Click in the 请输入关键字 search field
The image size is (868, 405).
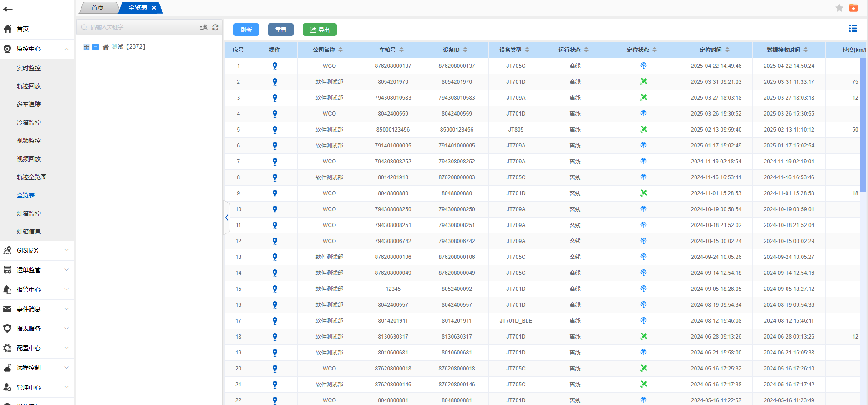(x=141, y=27)
